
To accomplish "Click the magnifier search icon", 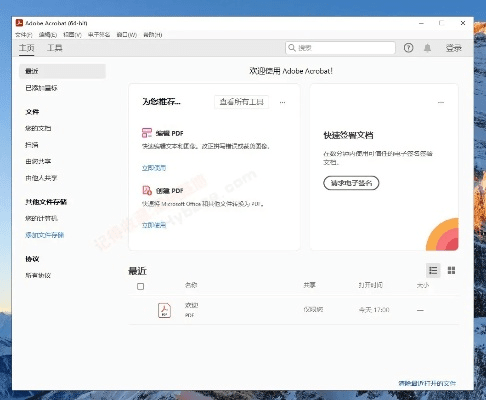I will [x=292, y=48].
